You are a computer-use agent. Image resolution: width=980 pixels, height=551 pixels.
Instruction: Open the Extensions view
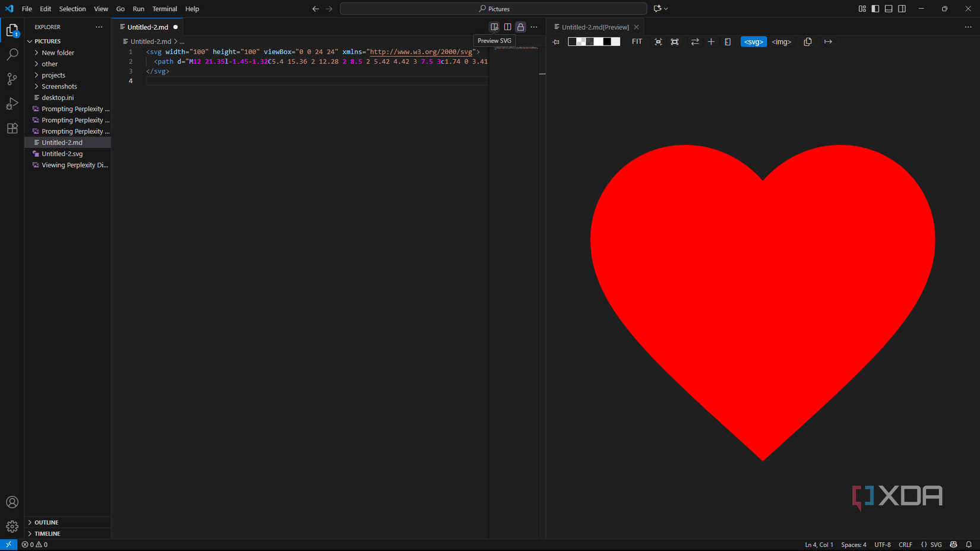tap(12, 128)
